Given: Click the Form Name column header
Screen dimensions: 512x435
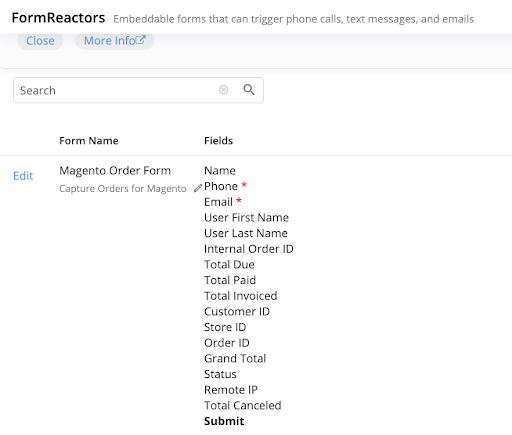Looking at the screenshot, I should pos(89,141).
